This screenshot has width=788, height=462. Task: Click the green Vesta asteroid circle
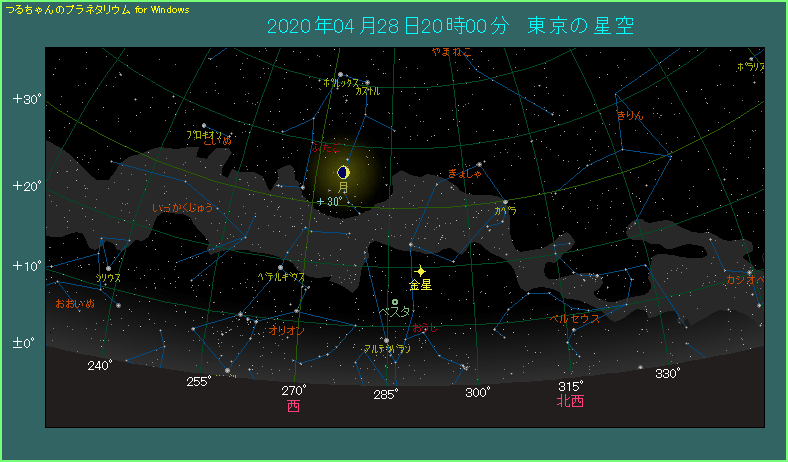click(395, 302)
